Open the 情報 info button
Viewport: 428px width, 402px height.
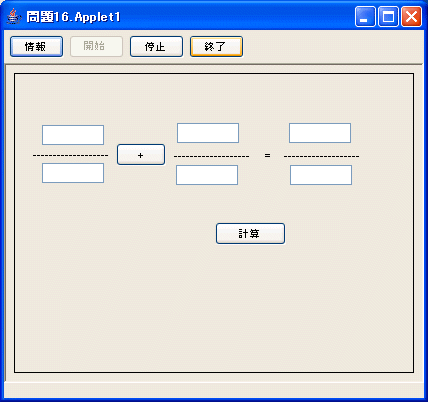[36, 47]
